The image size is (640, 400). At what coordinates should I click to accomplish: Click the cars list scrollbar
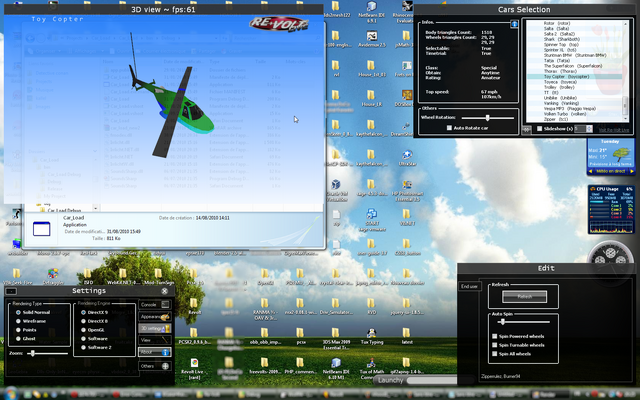tap(624, 104)
